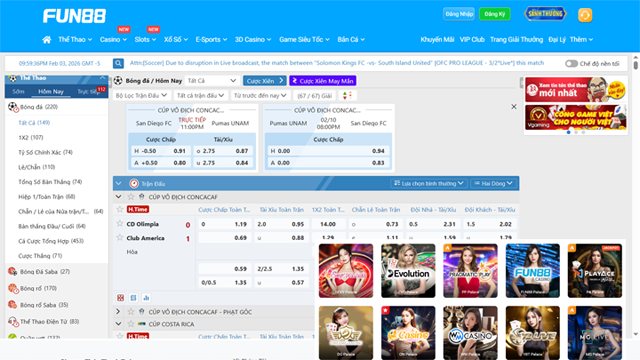Star the Club America team row

[120, 238]
